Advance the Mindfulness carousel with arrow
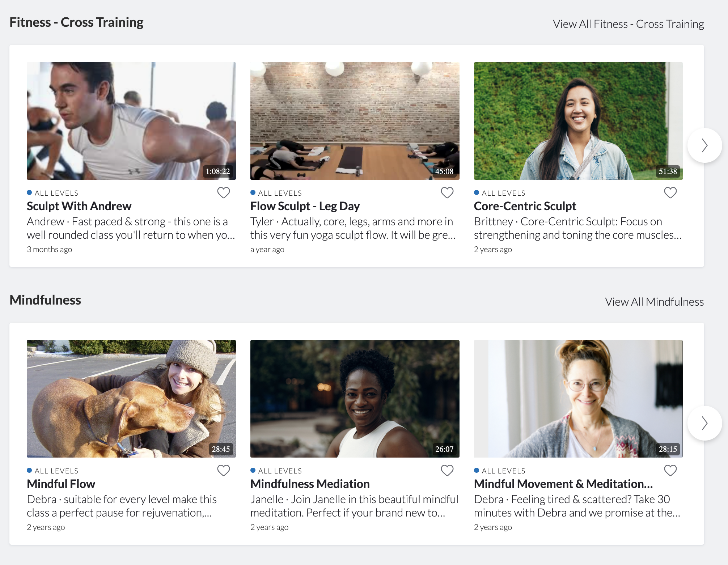The image size is (728, 565). pyautogui.click(x=704, y=423)
